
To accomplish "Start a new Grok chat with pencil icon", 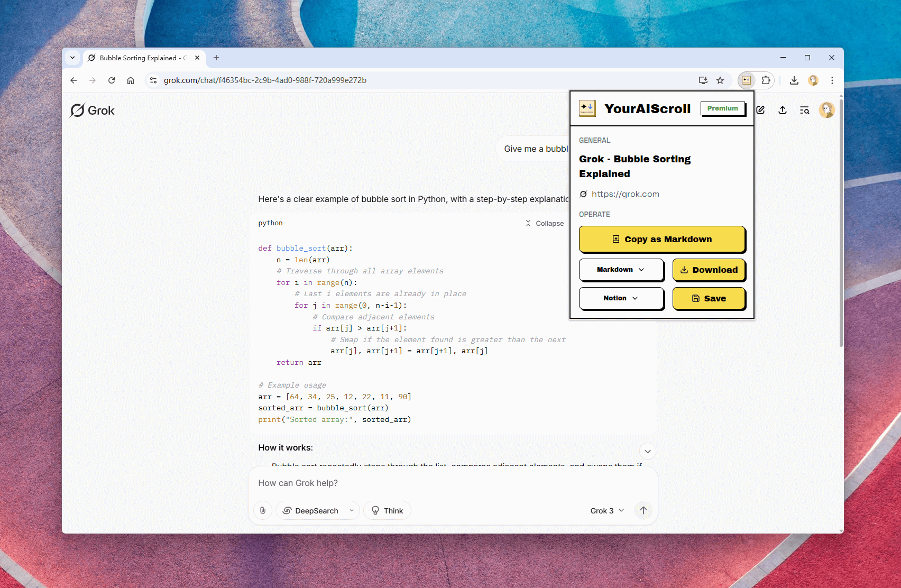I will [760, 110].
